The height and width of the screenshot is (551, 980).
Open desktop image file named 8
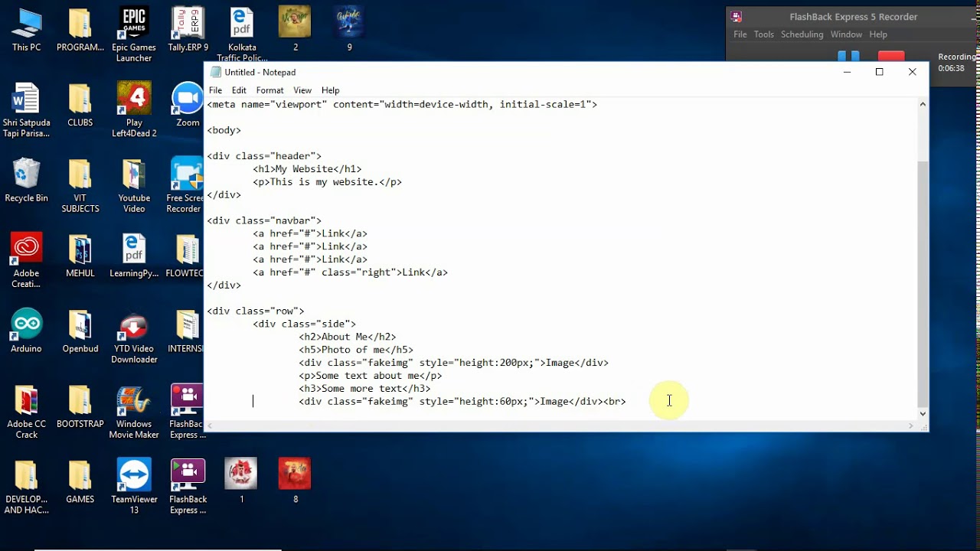point(296,481)
